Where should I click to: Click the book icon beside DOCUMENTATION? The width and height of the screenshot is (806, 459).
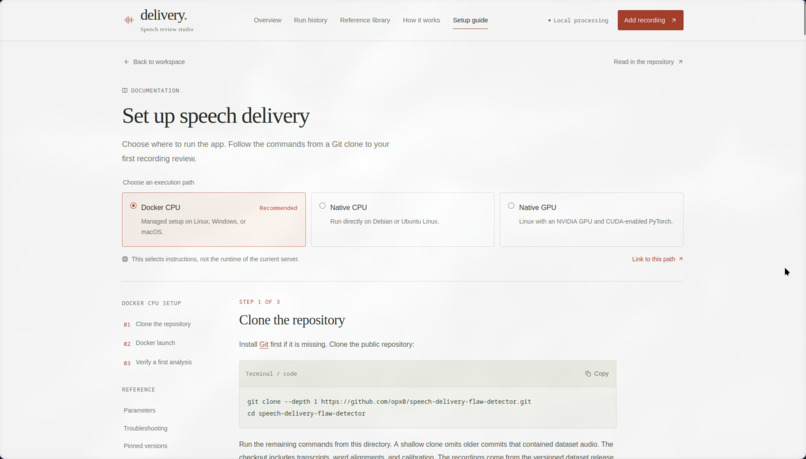click(x=125, y=90)
